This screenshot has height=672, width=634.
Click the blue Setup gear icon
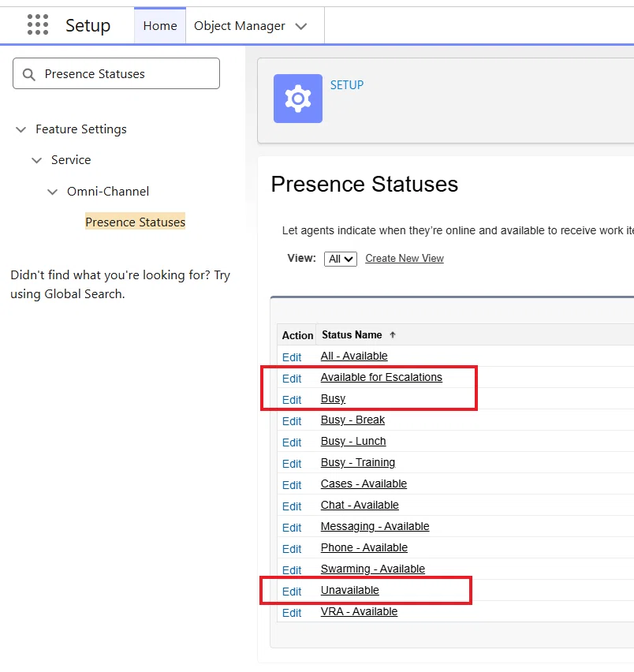tap(298, 99)
